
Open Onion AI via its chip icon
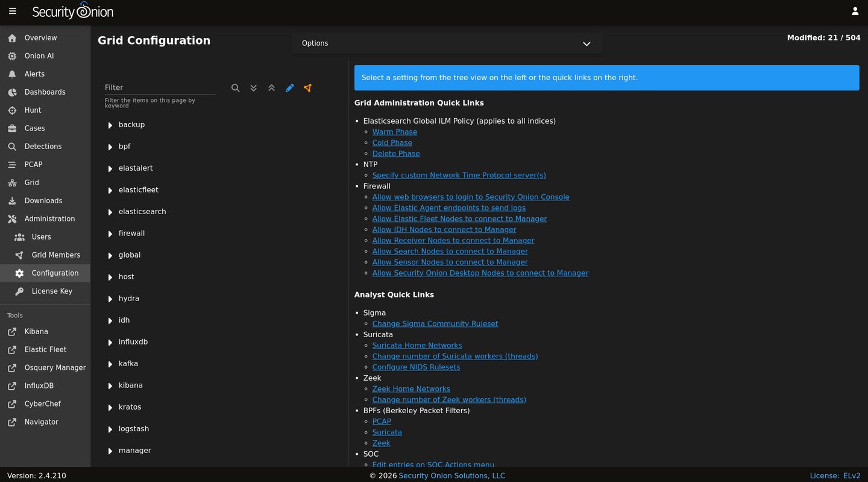tap(12, 56)
